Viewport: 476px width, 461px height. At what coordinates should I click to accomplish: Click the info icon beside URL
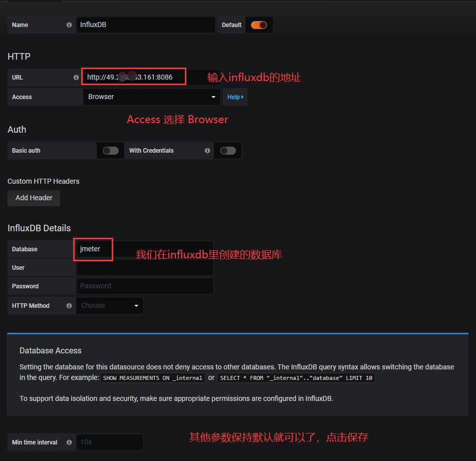tap(76, 78)
